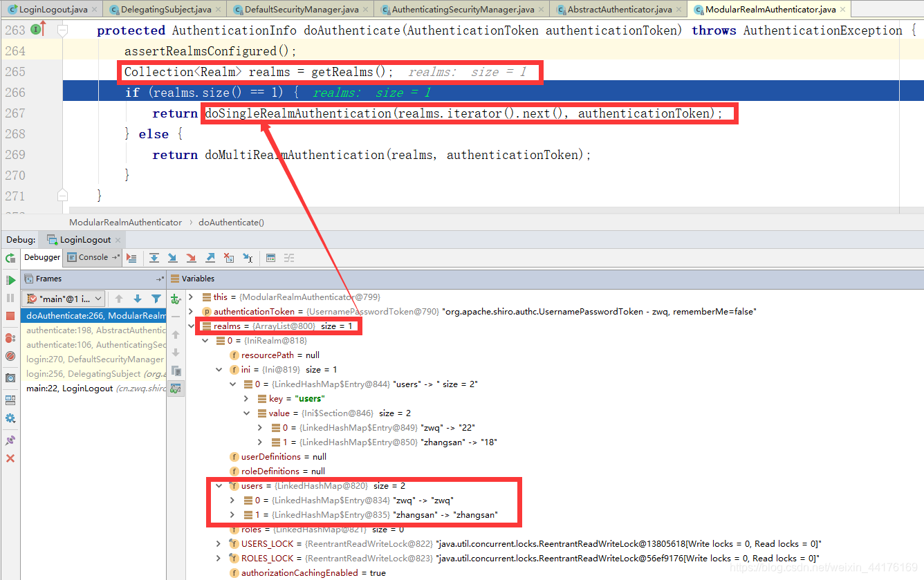Select frame login:270, DefaultSecurityManager
Screen dimensions: 924x580
click(x=93, y=359)
